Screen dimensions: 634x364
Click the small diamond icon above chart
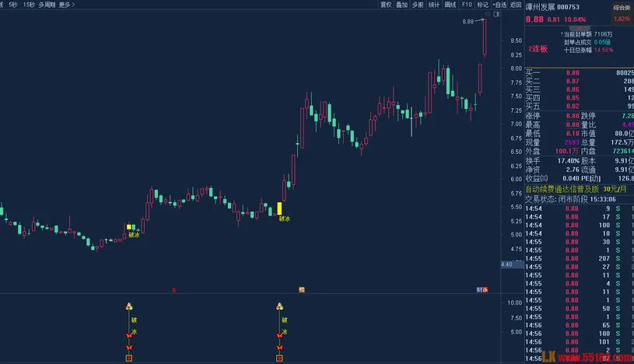click(x=488, y=14)
